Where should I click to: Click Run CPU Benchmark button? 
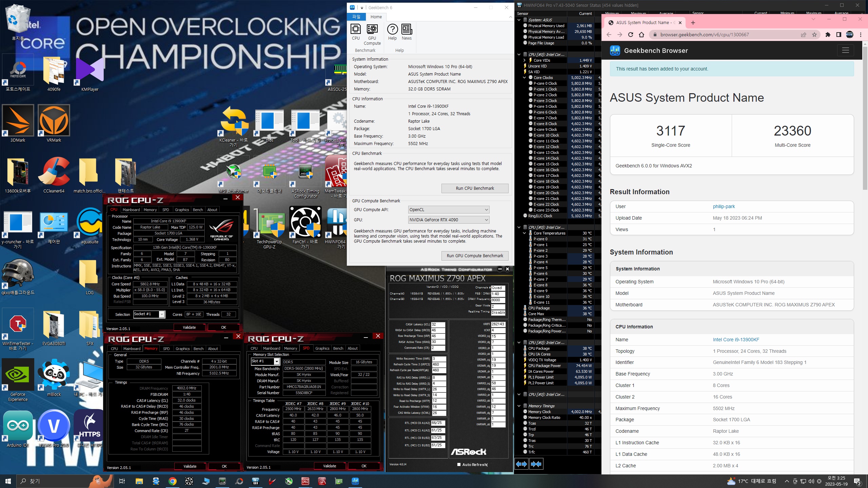point(475,188)
